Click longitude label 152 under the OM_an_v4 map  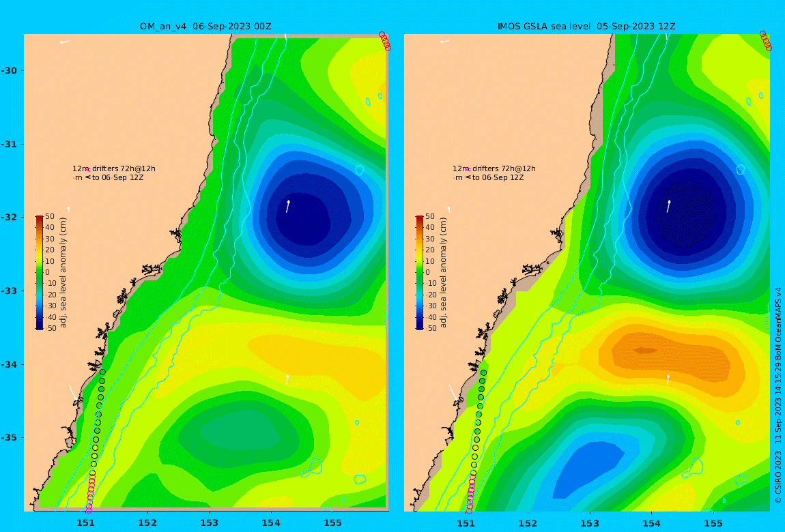pos(147,523)
